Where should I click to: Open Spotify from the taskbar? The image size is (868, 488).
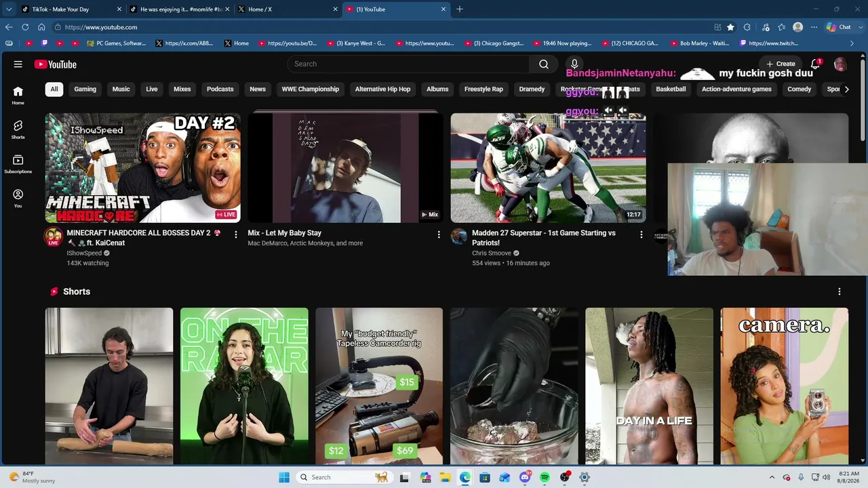pyautogui.click(x=545, y=477)
